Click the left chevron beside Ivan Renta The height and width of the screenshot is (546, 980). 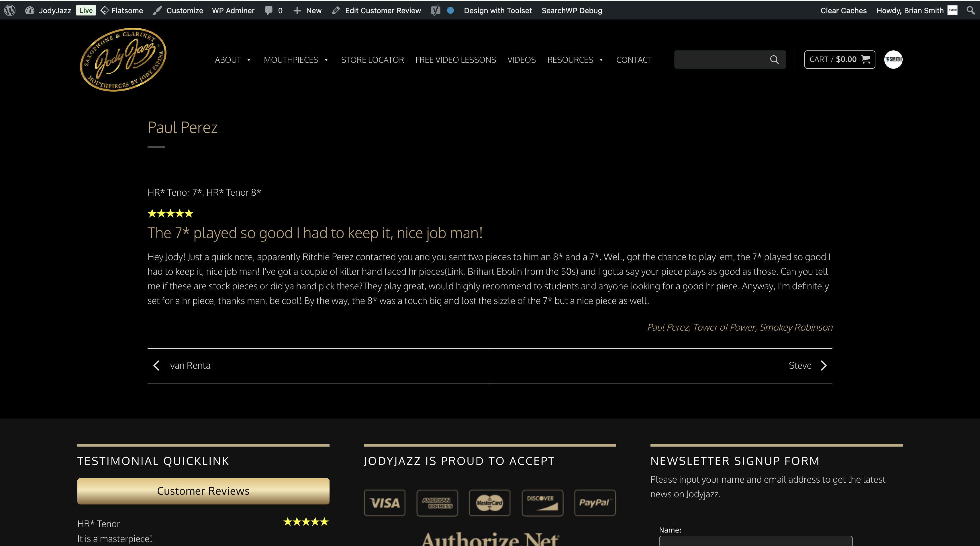tap(156, 366)
